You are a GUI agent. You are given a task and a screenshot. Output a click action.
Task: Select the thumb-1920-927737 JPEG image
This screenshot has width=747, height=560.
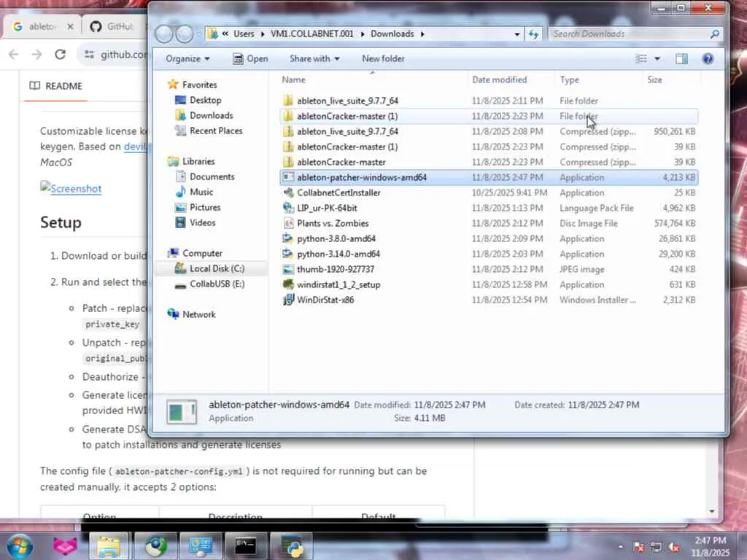coord(489,269)
